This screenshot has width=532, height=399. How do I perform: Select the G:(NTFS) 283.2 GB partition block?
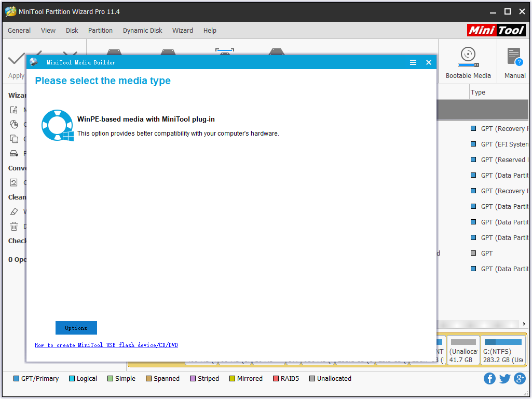click(503, 351)
